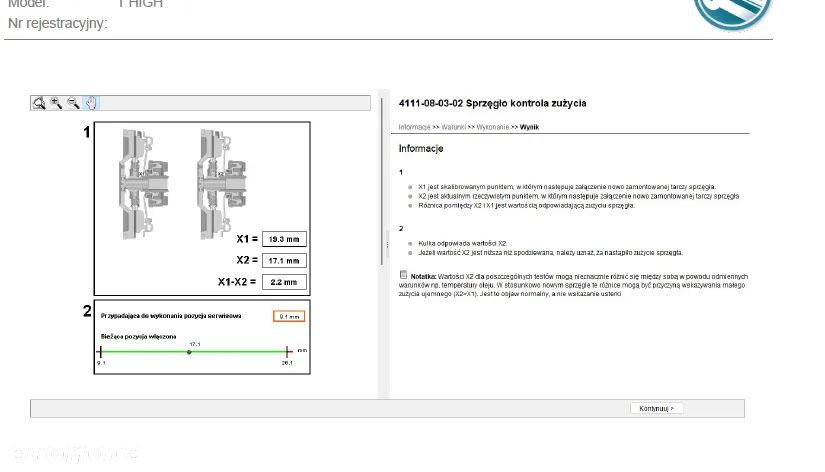The height and width of the screenshot is (472, 825).
Task: Click the left clutch cross-section diagram X1
Action: coord(143,184)
